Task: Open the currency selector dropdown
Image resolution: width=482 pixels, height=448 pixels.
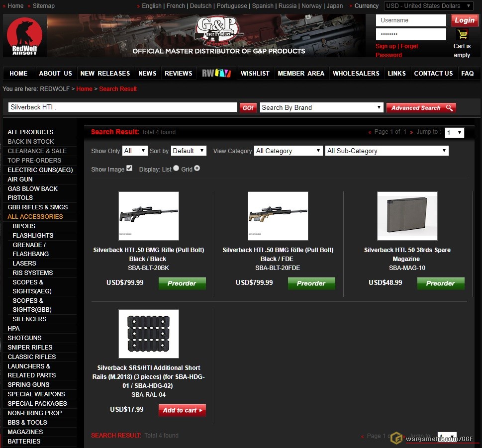Action: tap(429, 6)
